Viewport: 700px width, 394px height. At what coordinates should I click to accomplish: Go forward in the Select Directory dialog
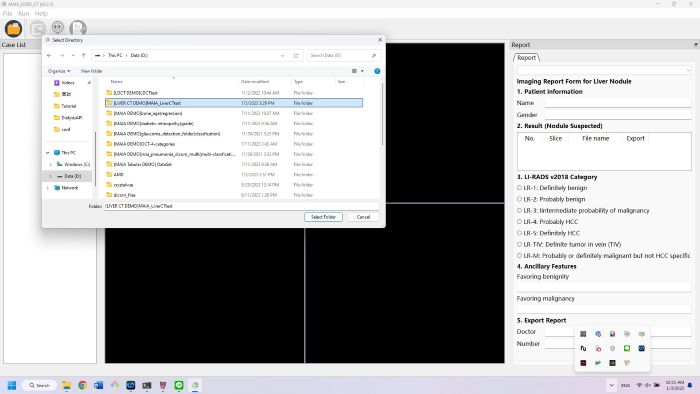[62, 55]
